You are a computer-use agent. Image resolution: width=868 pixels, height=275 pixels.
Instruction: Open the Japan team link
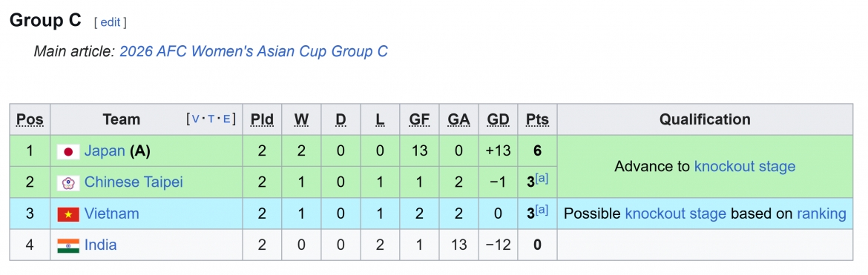point(105,151)
